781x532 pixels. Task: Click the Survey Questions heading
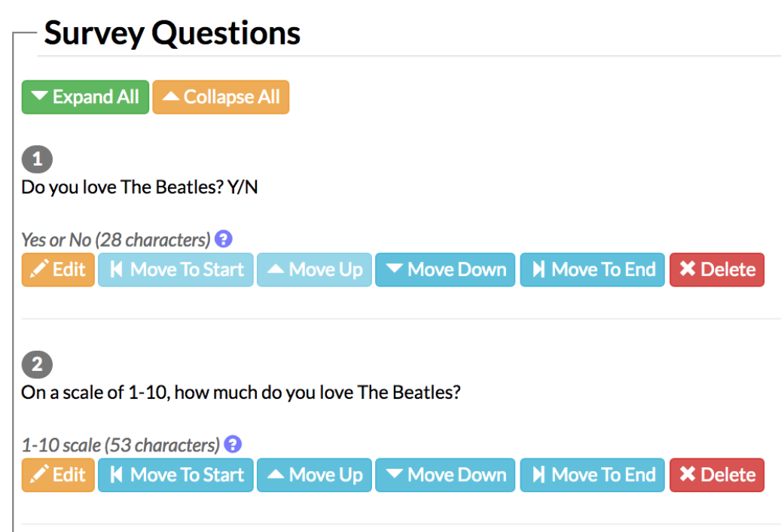pos(172,33)
